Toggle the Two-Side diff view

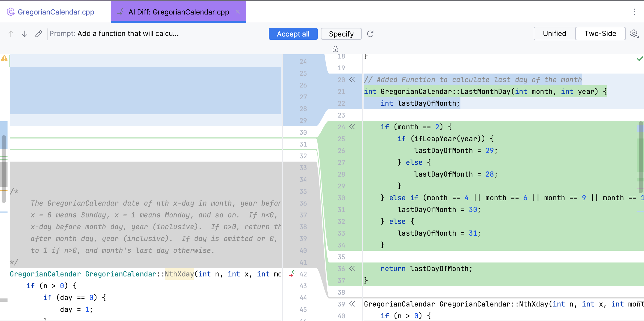(x=601, y=34)
